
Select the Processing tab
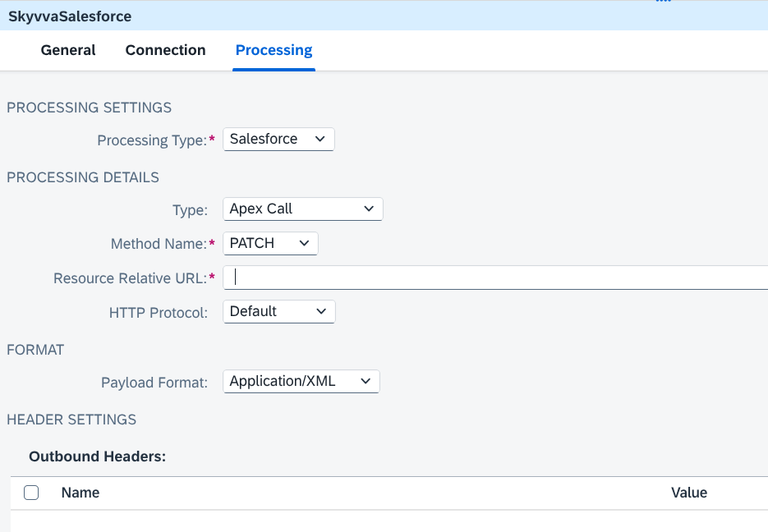[x=274, y=50]
